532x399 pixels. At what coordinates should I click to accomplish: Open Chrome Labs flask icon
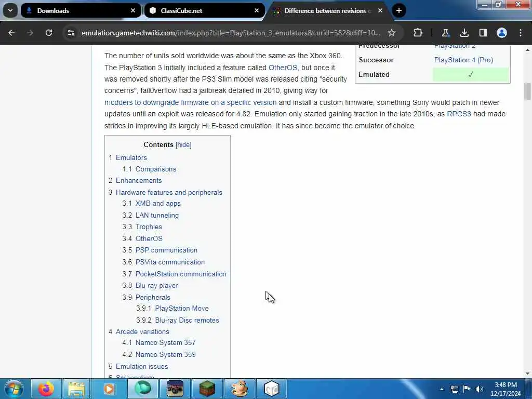tap(445, 33)
